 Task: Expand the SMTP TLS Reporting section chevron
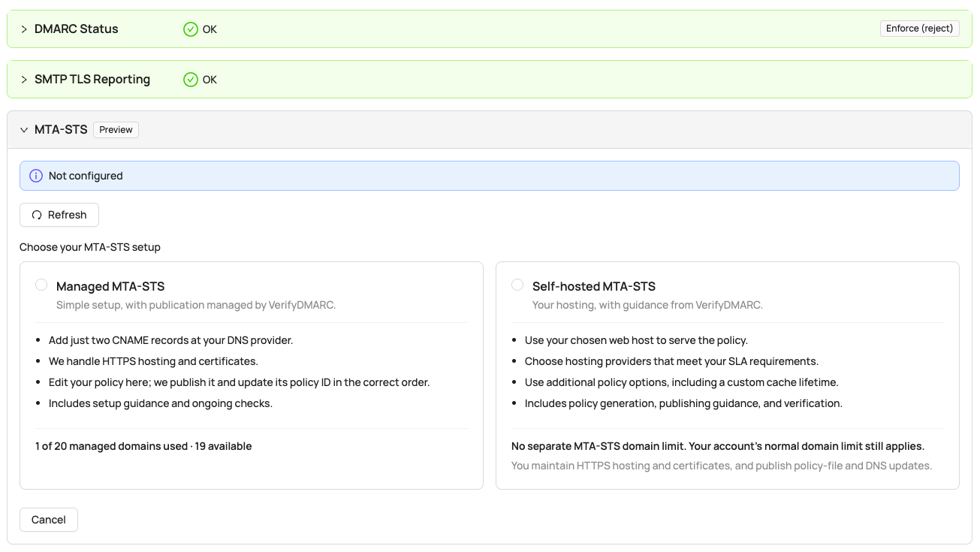coord(24,80)
